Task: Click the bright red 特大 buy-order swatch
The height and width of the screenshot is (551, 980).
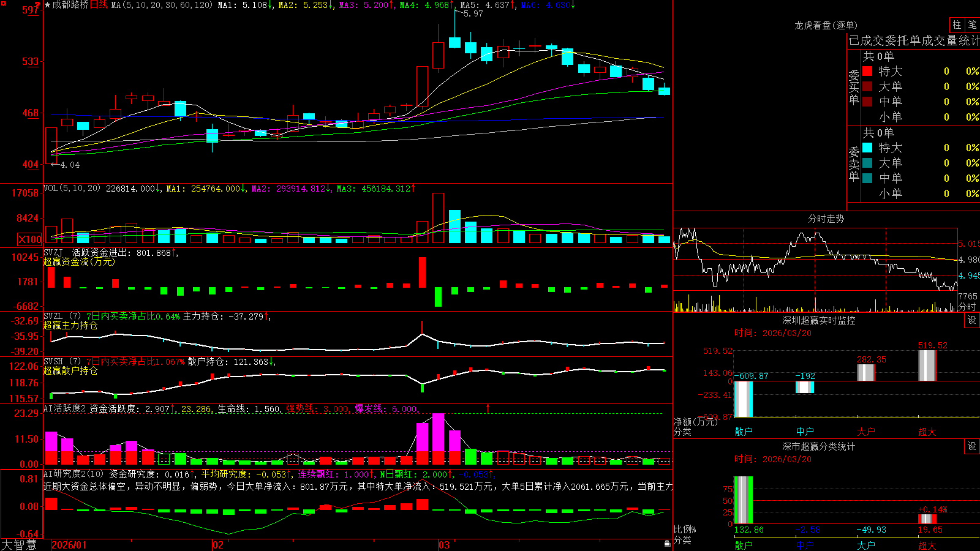Action: (867, 71)
